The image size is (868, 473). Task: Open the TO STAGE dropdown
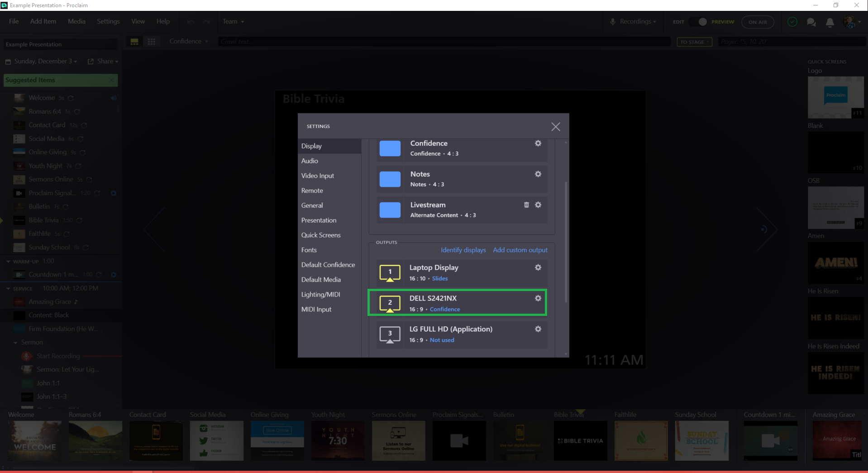click(695, 42)
